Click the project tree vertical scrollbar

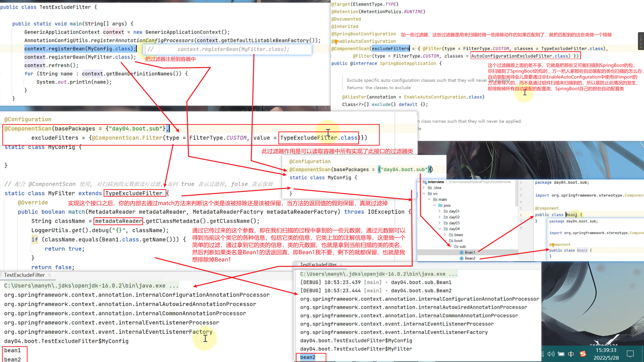point(516,193)
